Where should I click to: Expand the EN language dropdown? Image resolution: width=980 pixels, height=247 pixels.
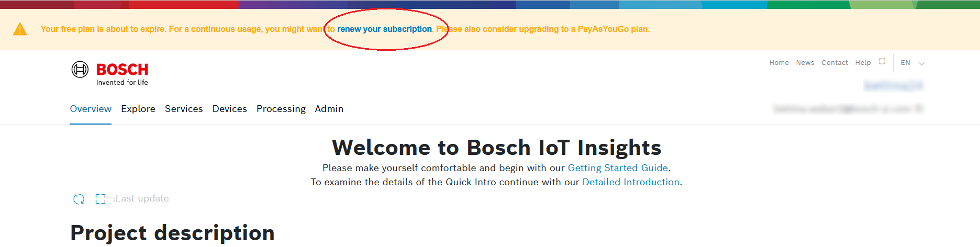tap(912, 63)
